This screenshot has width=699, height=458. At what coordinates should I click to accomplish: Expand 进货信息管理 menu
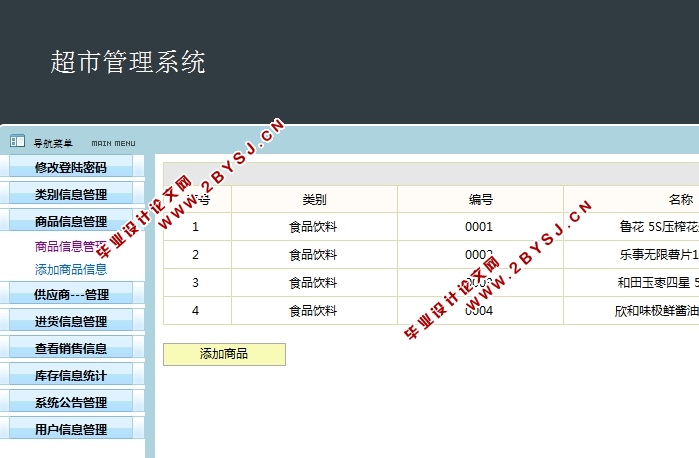(x=71, y=321)
